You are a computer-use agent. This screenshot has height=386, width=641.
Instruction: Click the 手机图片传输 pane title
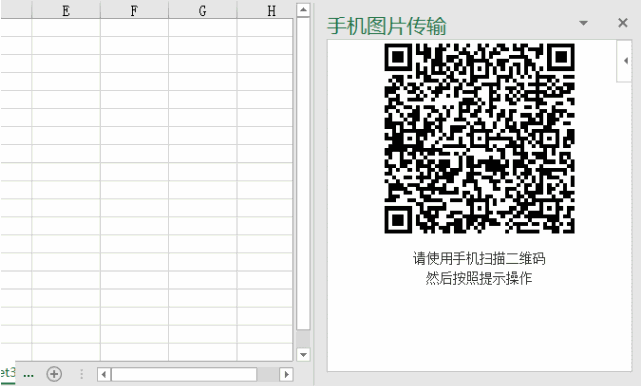point(386,26)
